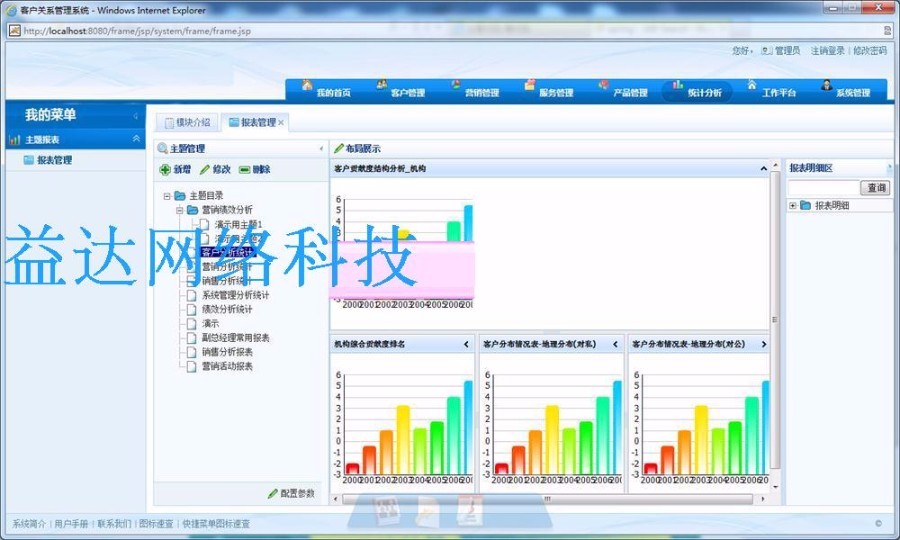The width and height of the screenshot is (900, 540).
Task: Click the user icon next to 管理员
Action: point(766,50)
